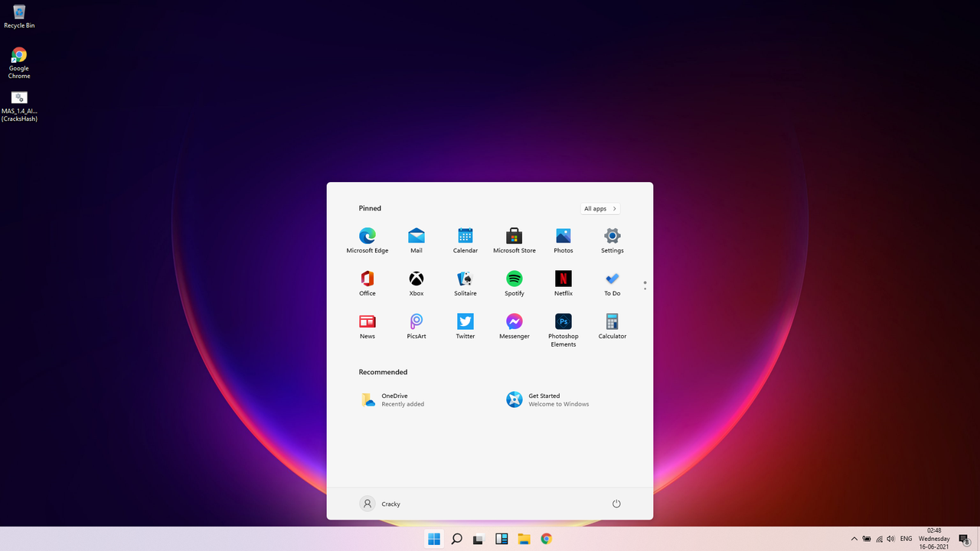Open the Netflix app
980x551 pixels.
point(563,283)
